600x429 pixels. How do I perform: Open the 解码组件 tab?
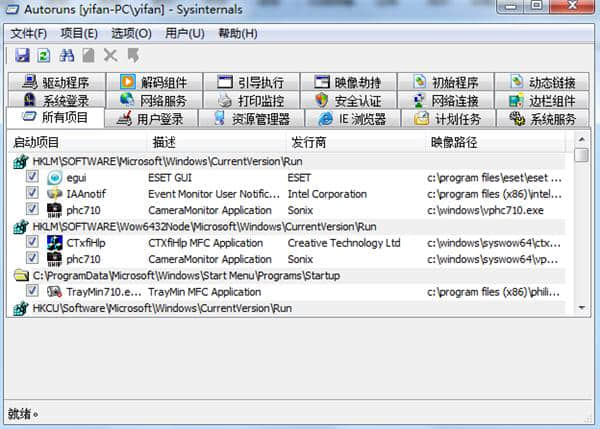pyautogui.click(x=154, y=82)
